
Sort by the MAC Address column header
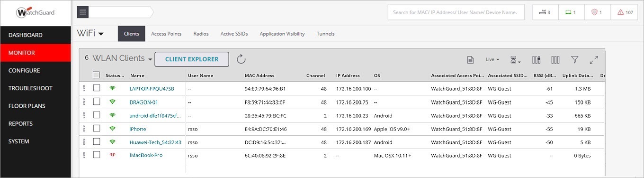pos(259,75)
